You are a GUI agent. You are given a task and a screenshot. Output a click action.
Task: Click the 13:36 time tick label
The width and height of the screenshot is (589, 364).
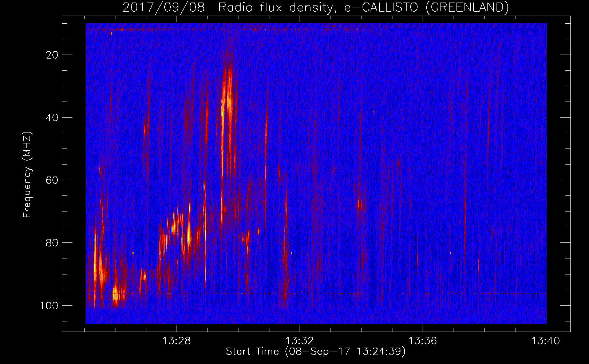423,341
